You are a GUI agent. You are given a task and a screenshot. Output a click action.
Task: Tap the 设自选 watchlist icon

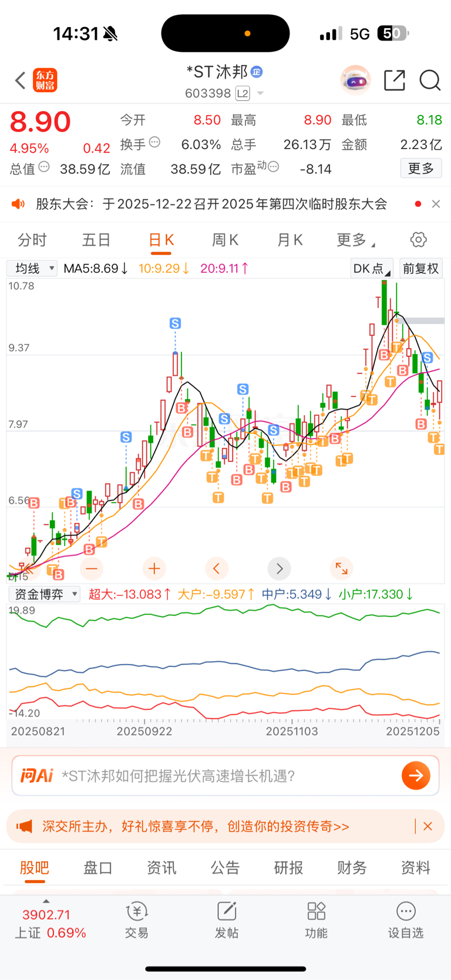[406, 920]
